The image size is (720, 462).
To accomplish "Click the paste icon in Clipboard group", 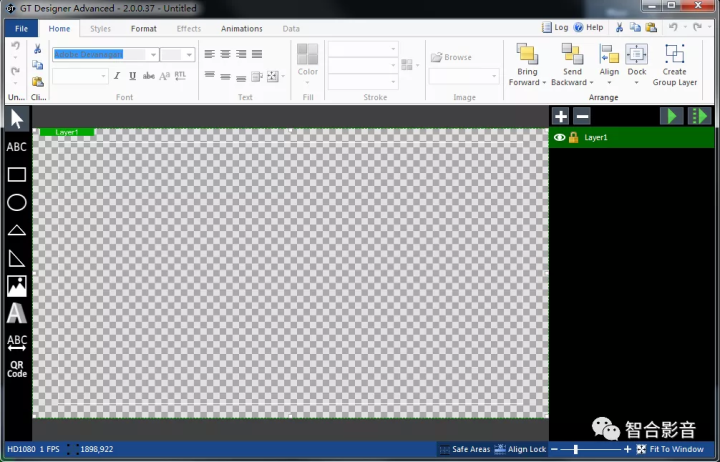I will pyautogui.click(x=38, y=82).
